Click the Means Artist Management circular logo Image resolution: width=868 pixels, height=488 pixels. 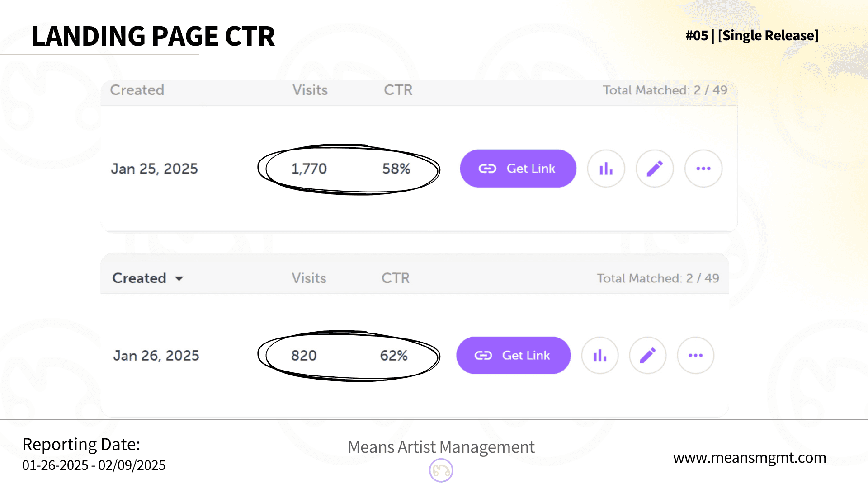441,470
